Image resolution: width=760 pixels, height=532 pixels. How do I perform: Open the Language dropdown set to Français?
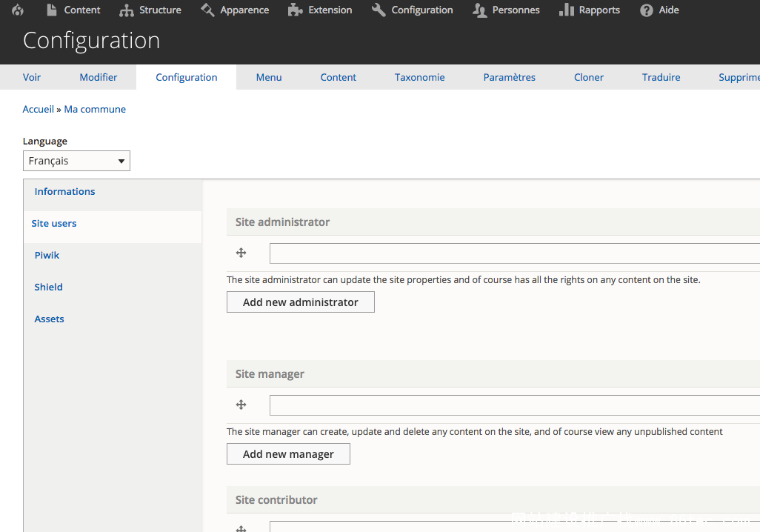(76, 161)
